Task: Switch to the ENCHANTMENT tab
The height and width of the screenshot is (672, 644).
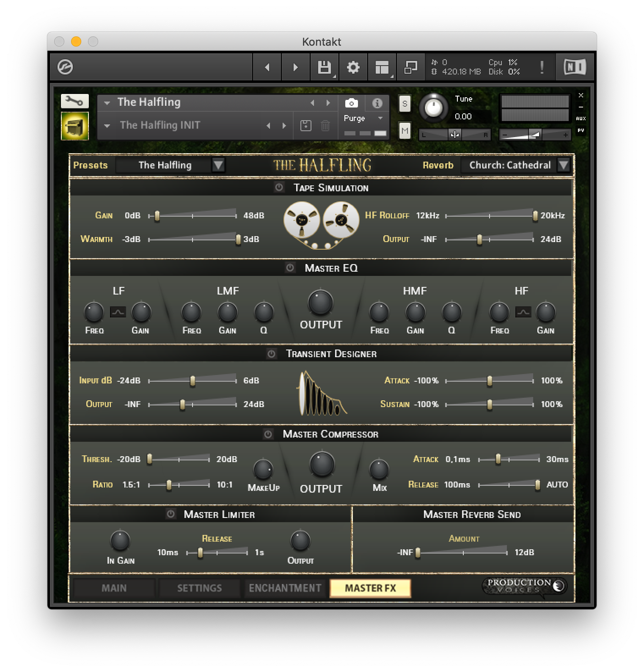Action: [x=285, y=588]
